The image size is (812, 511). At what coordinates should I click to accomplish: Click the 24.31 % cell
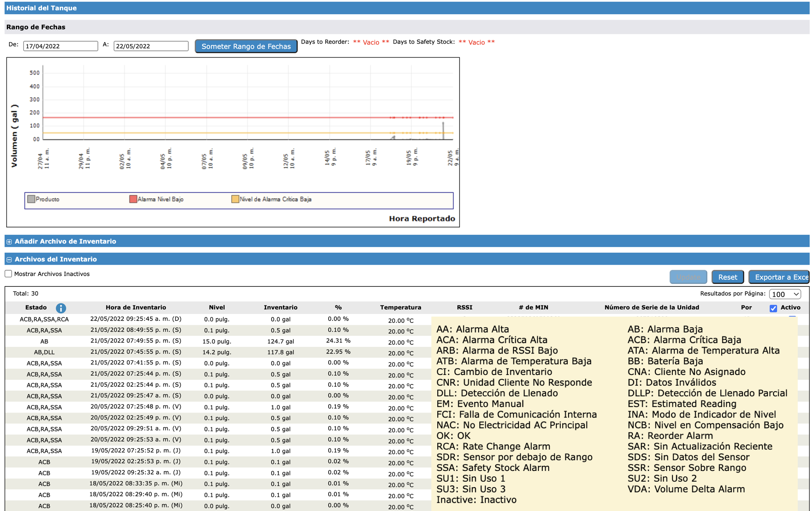[338, 341]
